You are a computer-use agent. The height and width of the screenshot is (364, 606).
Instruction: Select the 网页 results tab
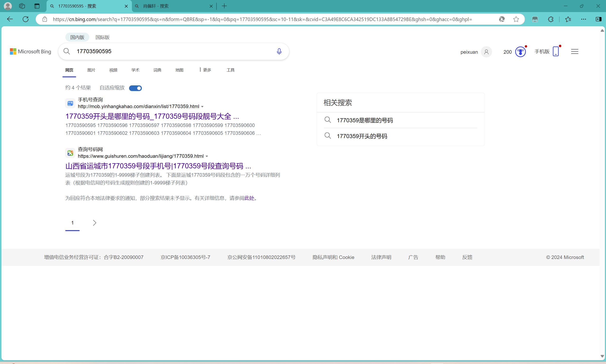pos(69,70)
